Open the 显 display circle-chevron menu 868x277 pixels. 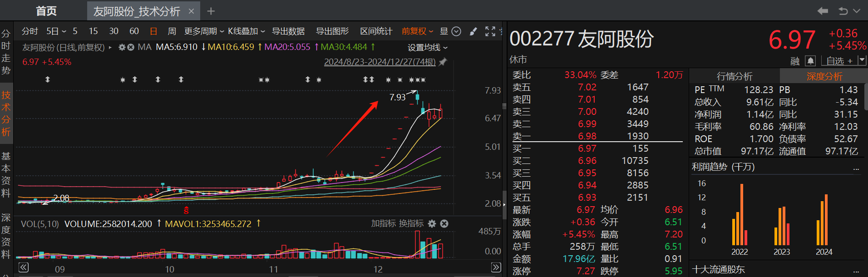[x=456, y=31]
